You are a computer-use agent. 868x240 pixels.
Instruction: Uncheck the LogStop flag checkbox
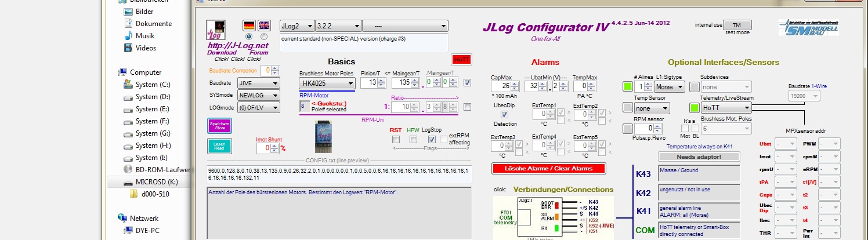coord(432,140)
